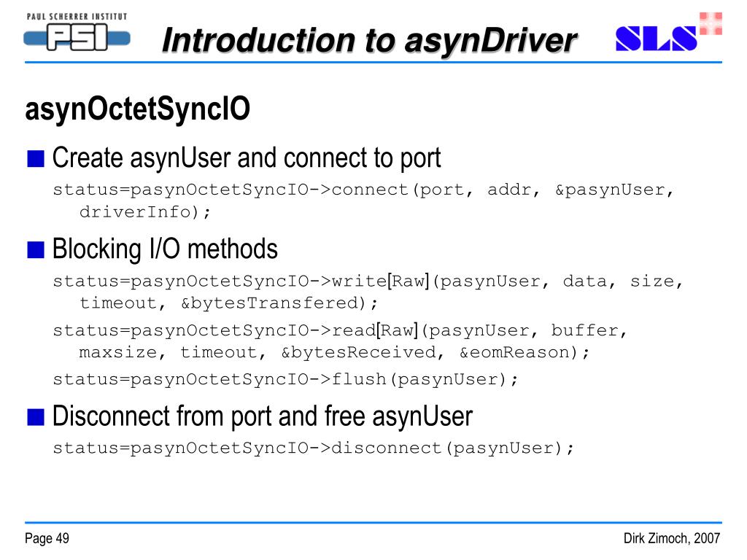
Task: Click the pink square emblem beside SLS
Action: [x=710, y=23]
